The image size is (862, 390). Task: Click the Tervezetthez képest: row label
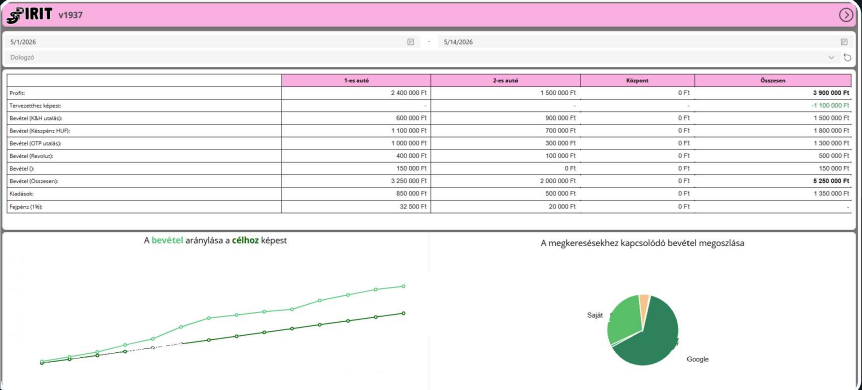click(35, 105)
